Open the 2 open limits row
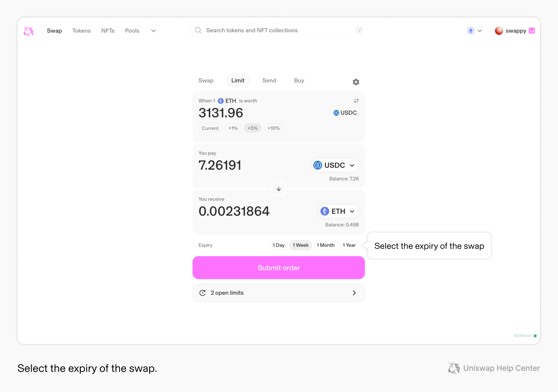This screenshot has height=392, width=558. (278, 293)
